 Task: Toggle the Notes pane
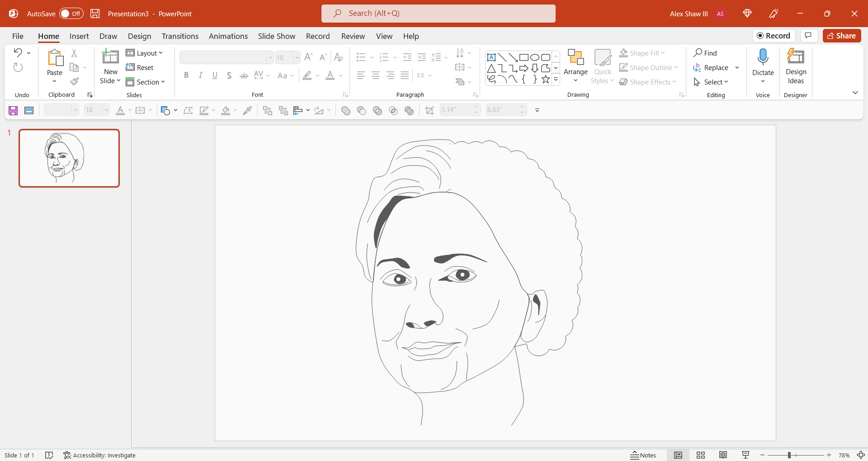(x=644, y=455)
